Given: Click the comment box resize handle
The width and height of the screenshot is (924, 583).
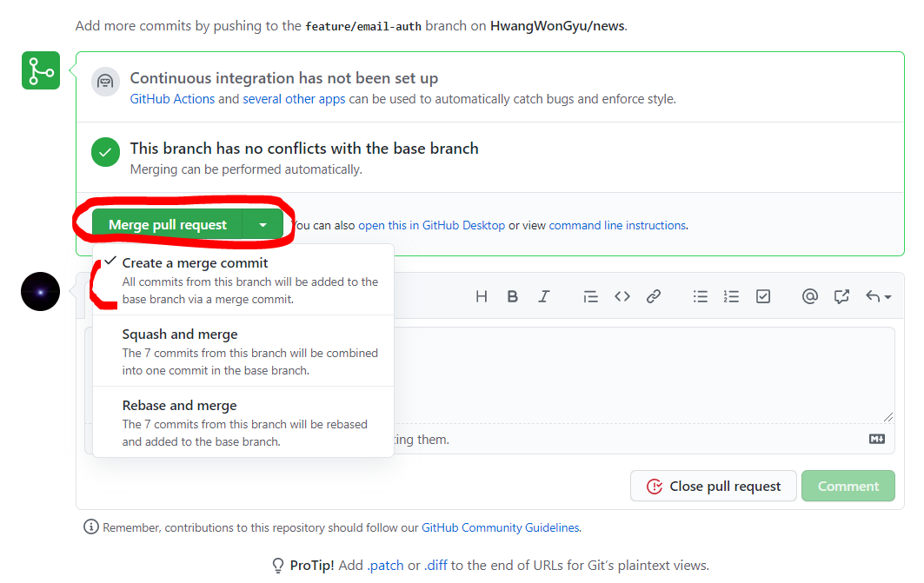Looking at the screenshot, I should [x=888, y=417].
